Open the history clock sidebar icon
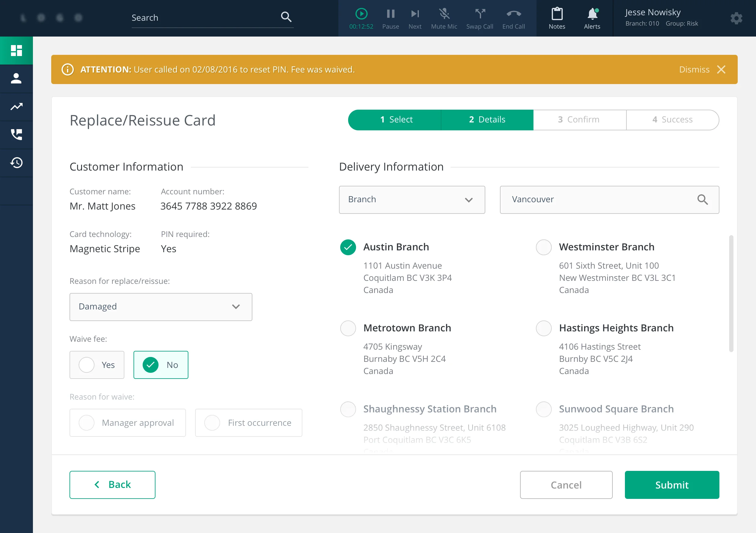This screenshot has width=756, height=533. click(16, 163)
